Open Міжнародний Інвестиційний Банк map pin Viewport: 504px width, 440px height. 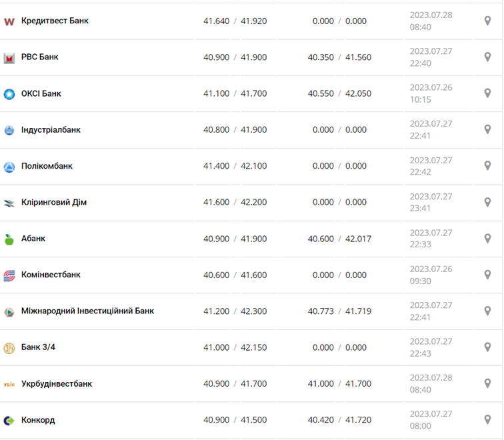click(487, 311)
